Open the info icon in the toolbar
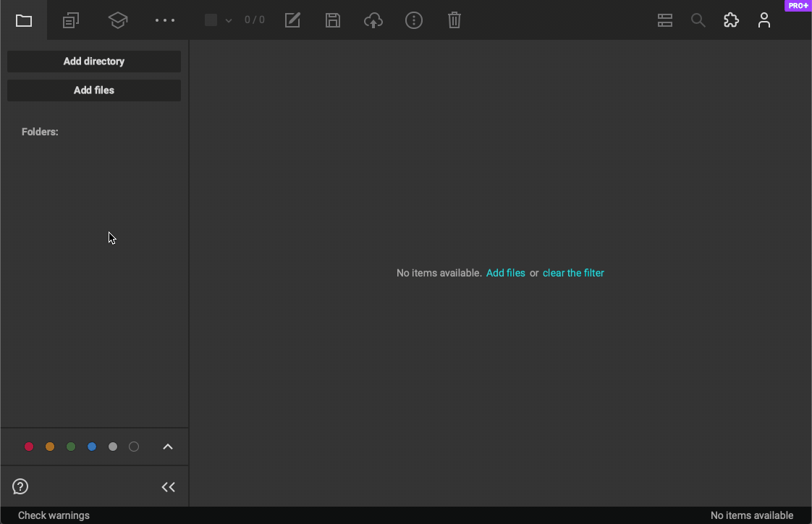 [414, 20]
